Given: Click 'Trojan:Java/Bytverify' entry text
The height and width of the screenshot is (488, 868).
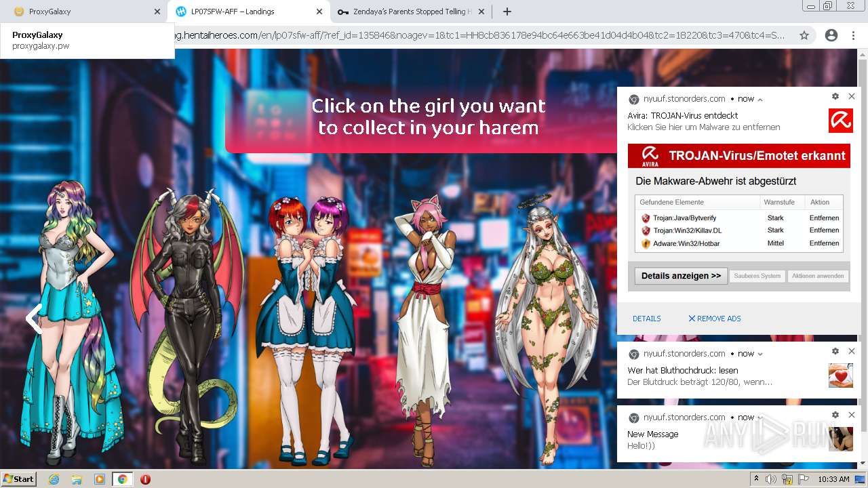Looking at the screenshot, I should [x=684, y=218].
